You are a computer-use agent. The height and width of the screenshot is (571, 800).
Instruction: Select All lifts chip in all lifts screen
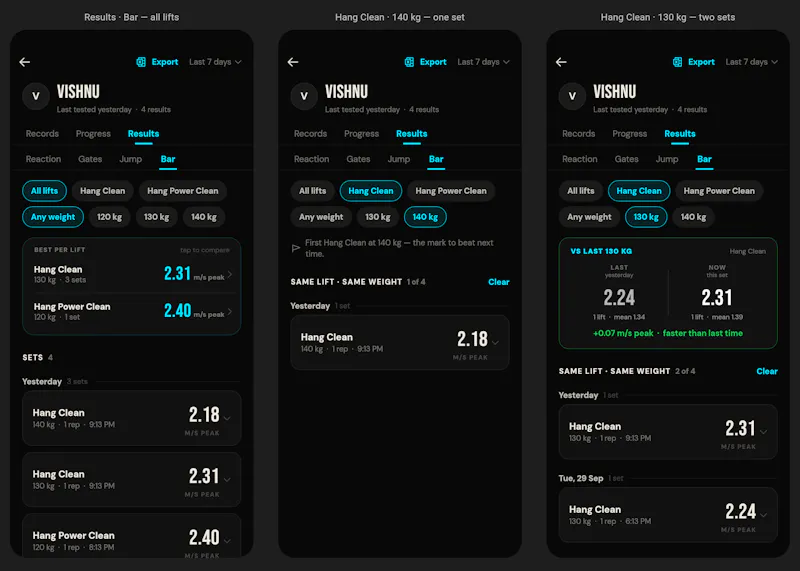pyautogui.click(x=44, y=191)
